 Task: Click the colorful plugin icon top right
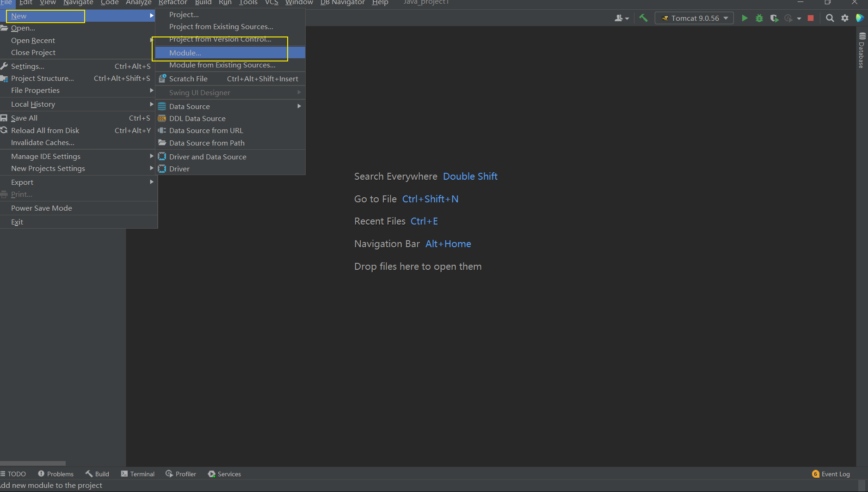pyautogui.click(x=860, y=18)
